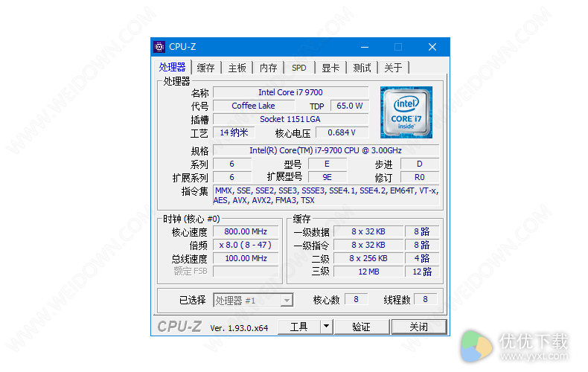Screen dimensions: 588x372
Task: Click the 工具 button
Action: [299, 327]
